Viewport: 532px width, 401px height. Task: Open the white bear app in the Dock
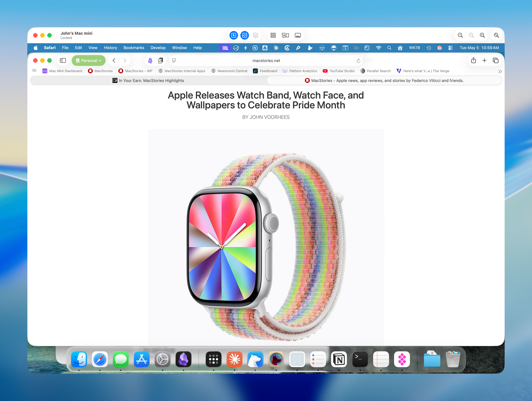coord(255,359)
